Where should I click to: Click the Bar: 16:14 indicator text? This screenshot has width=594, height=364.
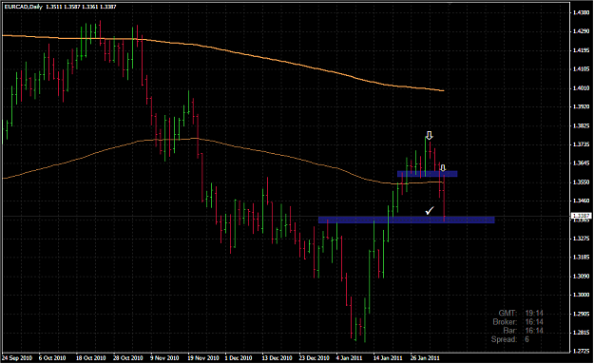tap(523, 331)
